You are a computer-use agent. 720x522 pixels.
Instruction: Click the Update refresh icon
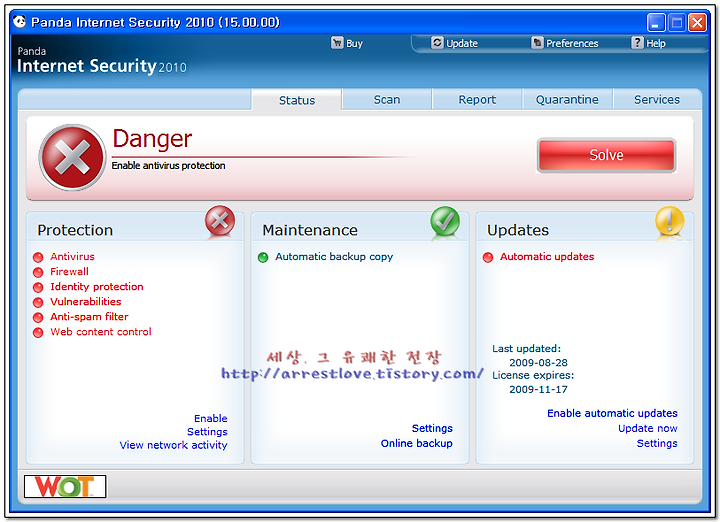[x=437, y=43]
